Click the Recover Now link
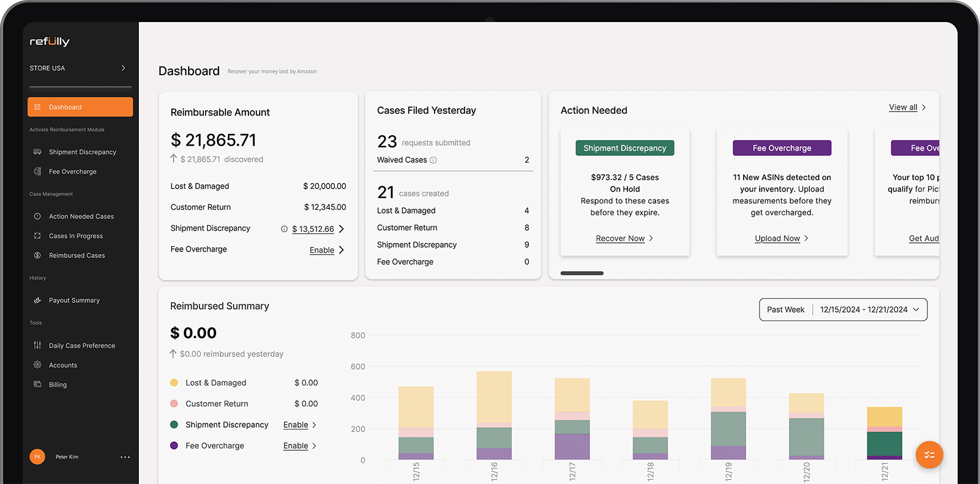This screenshot has height=484, width=980. click(x=620, y=238)
